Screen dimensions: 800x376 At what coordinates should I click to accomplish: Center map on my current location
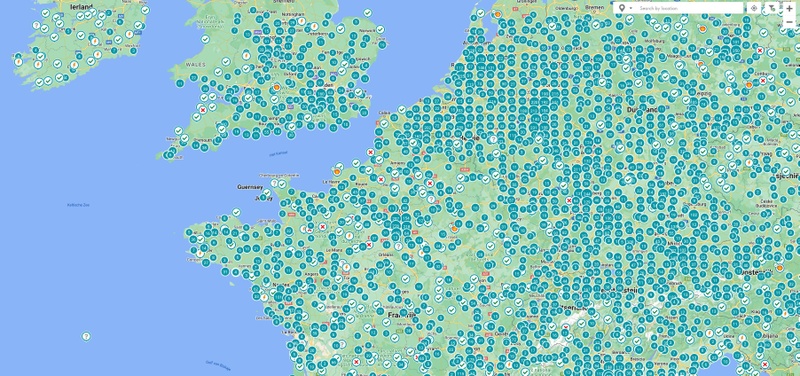pos(754,8)
